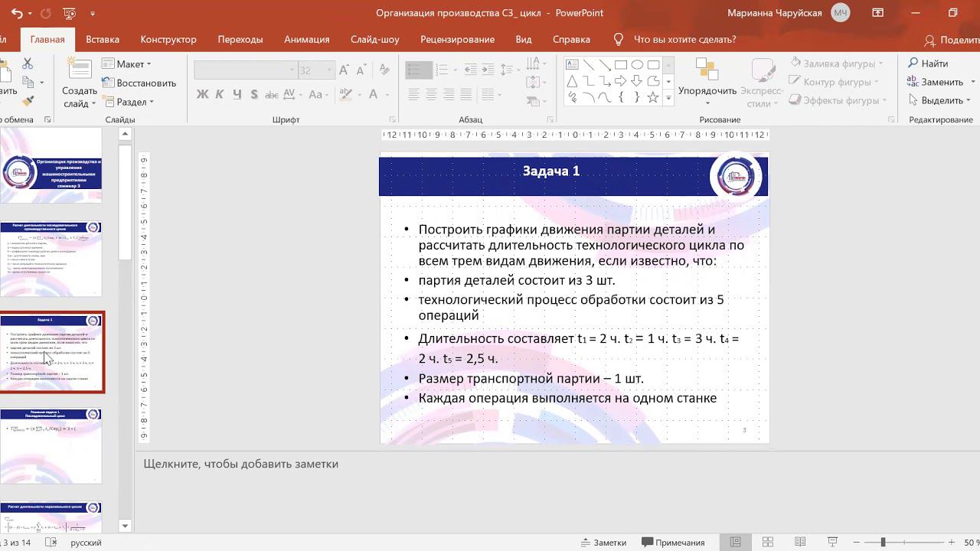The height and width of the screenshot is (551, 980).
Task: Select the five-point star shape
Action: click(653, 97)
